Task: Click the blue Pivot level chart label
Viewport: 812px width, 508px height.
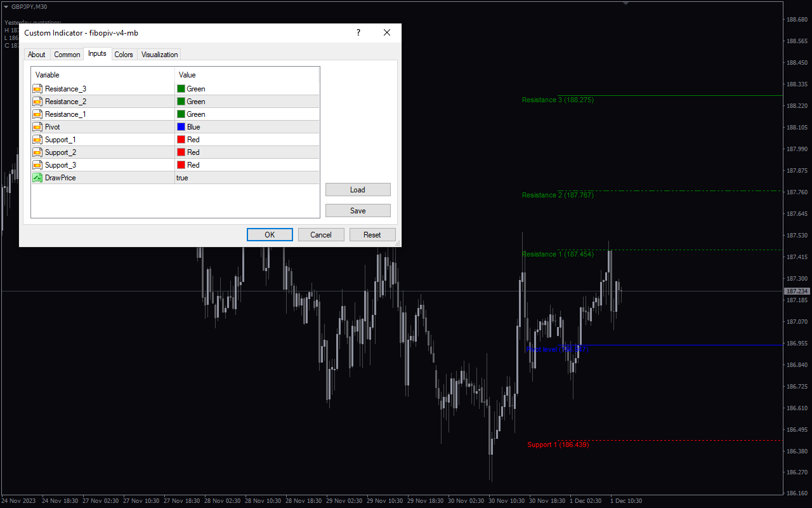Action: pos(558,349)
